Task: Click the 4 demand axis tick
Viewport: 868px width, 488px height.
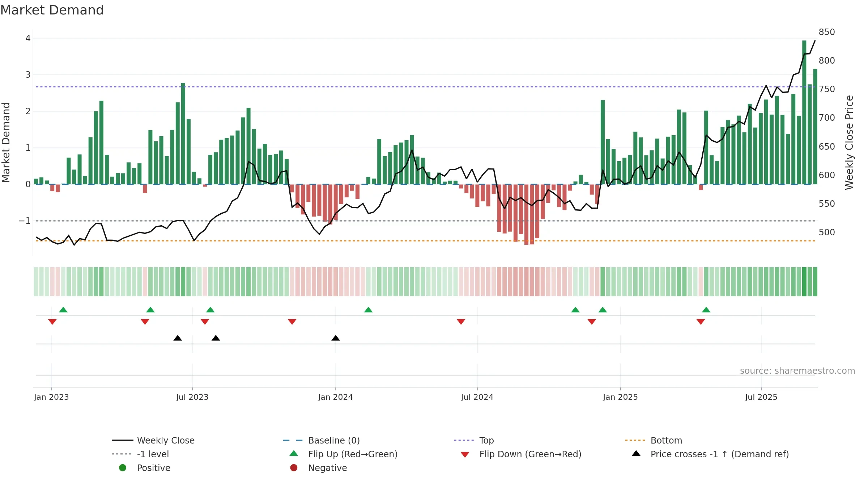Action: coord(28,38)
